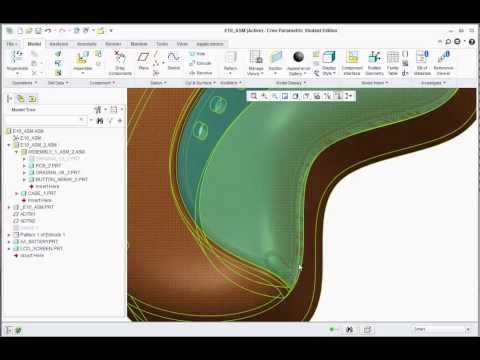Click the help question mark icon

[x=472, y=42]
